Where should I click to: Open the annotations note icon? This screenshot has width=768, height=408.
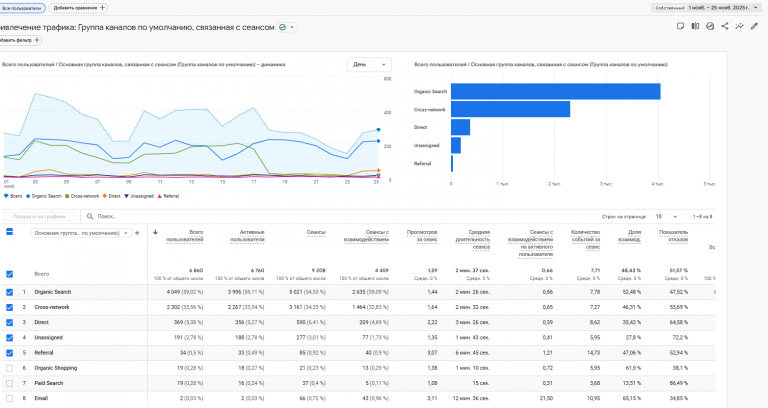coord(680,26)
